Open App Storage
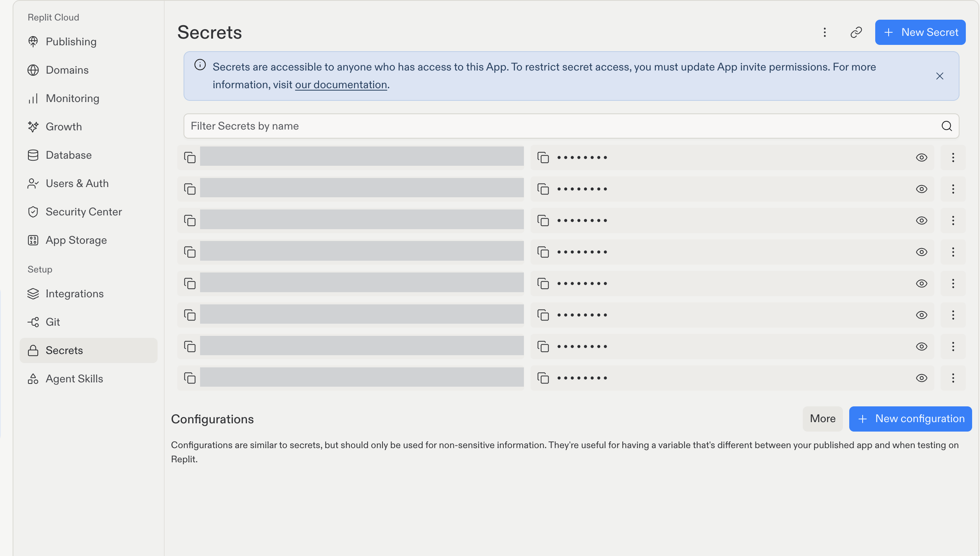 coord(89,240)
